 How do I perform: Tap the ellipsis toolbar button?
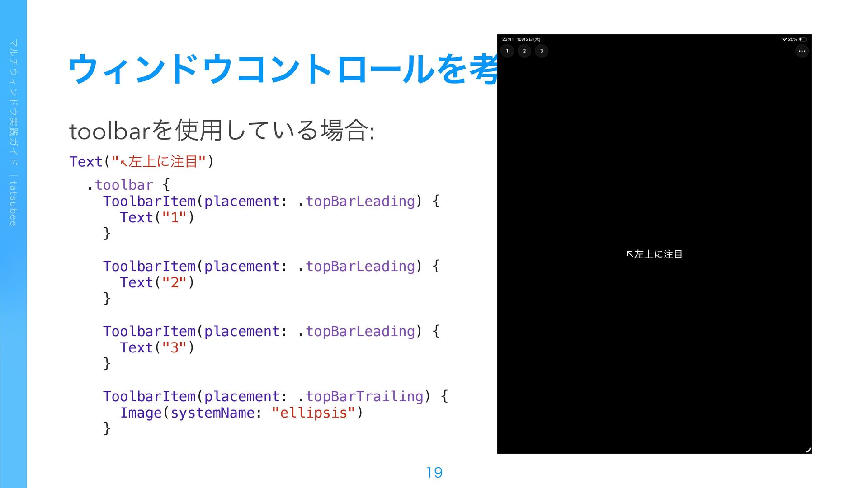coord(802,51)
